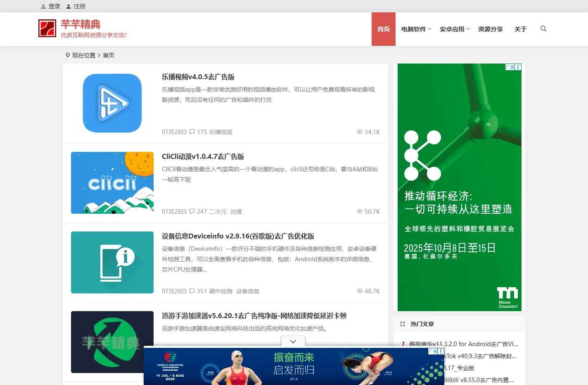Image resolution: width=588 pixels, height=385 pixels.
Task: Click the 动漫 tag
Action: pos(236,212)
